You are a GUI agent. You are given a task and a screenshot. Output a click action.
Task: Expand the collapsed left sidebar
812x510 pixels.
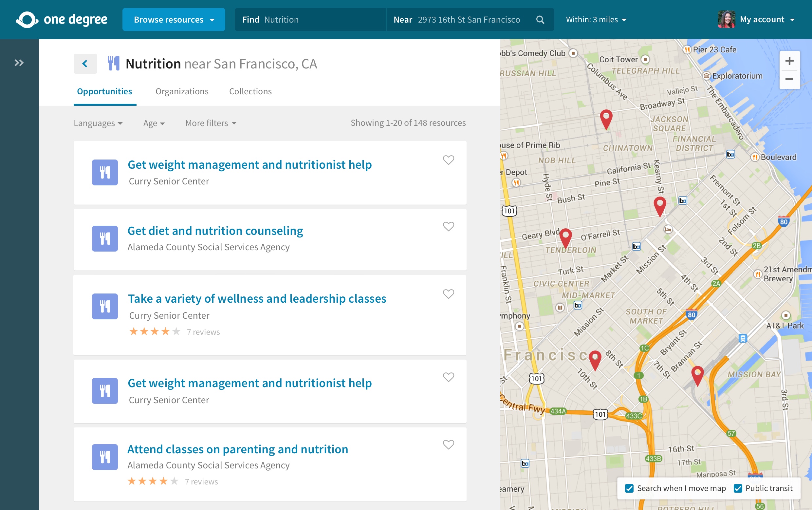point(19,63)
